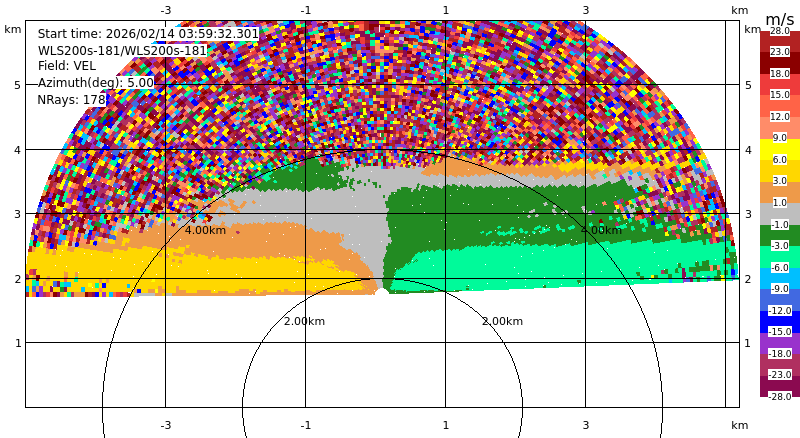
Task: Click the '-1' tick on the bottom axis
Action: click(x=305, y=425)
